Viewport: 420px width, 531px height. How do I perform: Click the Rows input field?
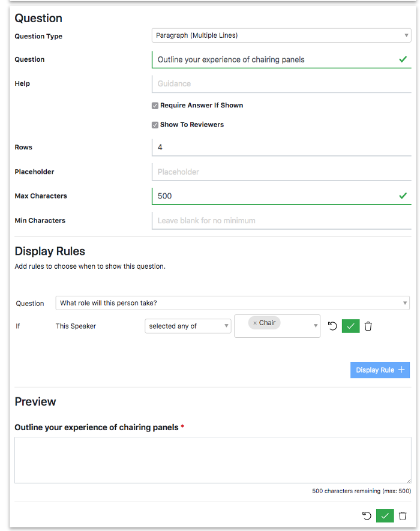(281, 148)
